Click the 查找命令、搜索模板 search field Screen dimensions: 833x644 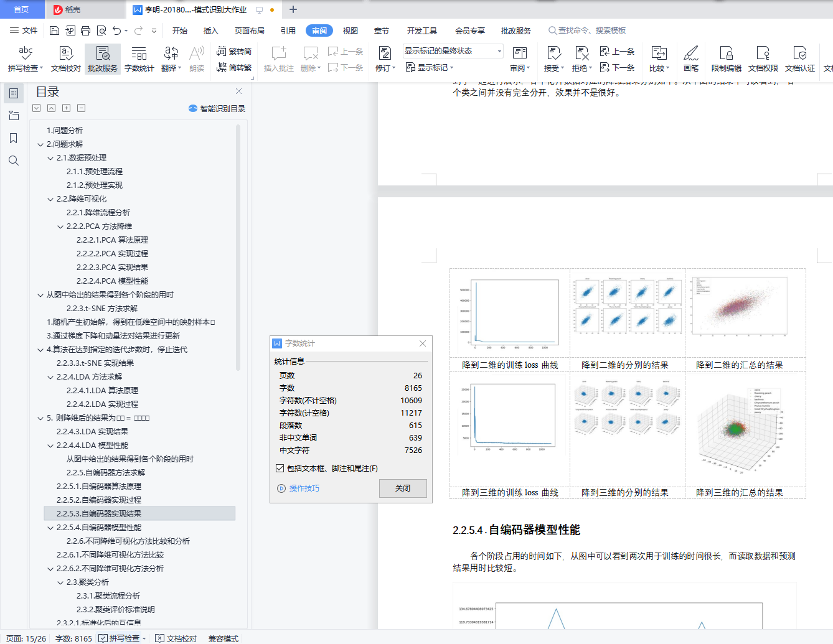click(x=587, y=30)
